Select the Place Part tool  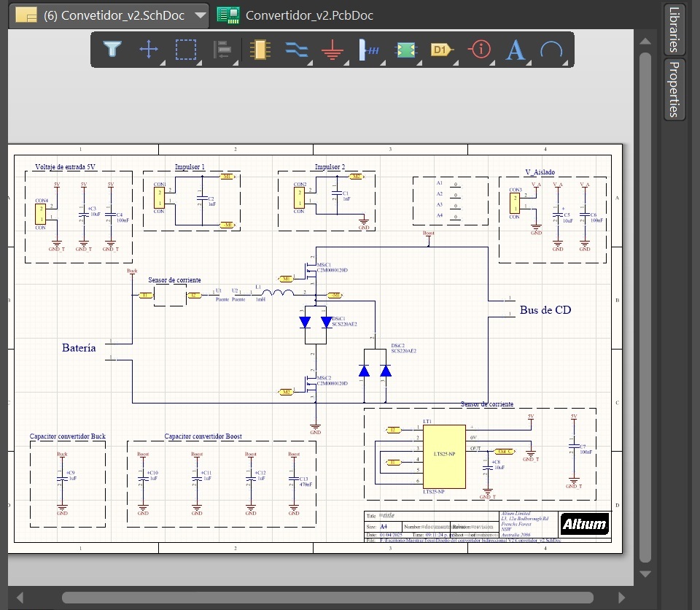click(x=259, y=50)
